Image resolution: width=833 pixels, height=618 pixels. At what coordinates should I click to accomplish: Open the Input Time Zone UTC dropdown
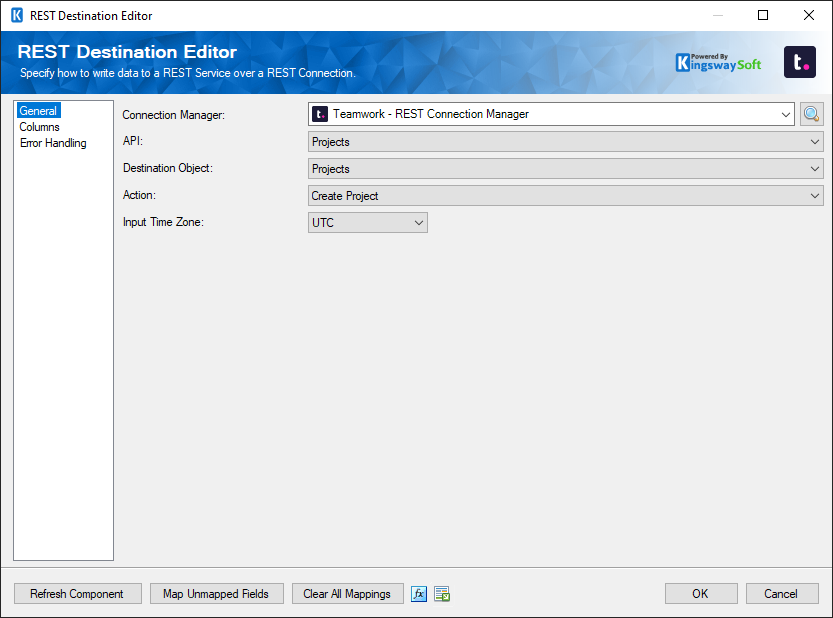[x=368, y=223]
